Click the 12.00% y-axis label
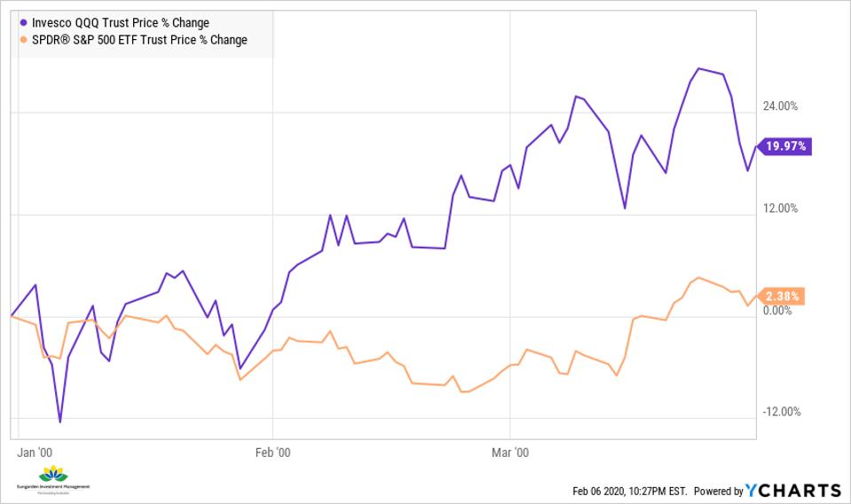The width and height of the screenshot is (851, 504). tap(781, 209)
